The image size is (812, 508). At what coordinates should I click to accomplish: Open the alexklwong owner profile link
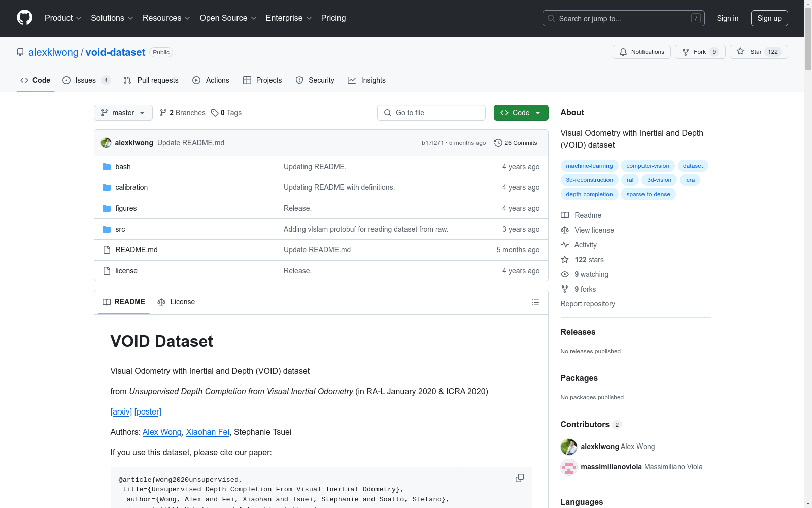click(53, 52)
